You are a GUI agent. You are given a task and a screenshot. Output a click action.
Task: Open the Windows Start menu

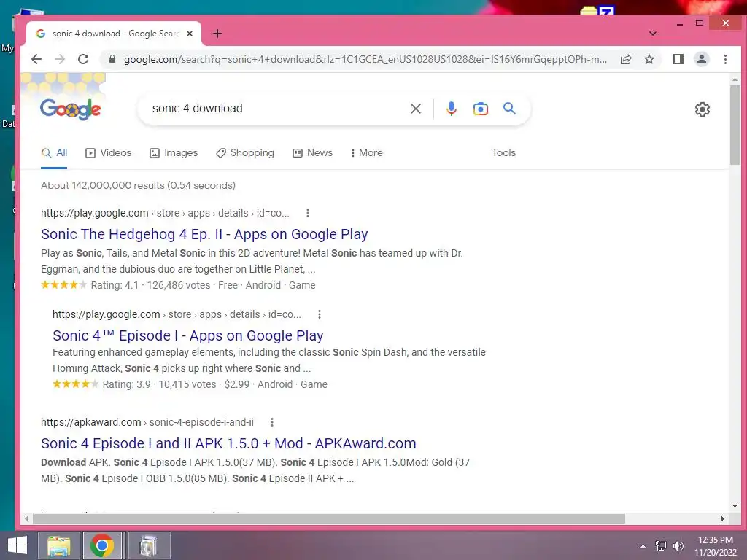pos(18,545)
